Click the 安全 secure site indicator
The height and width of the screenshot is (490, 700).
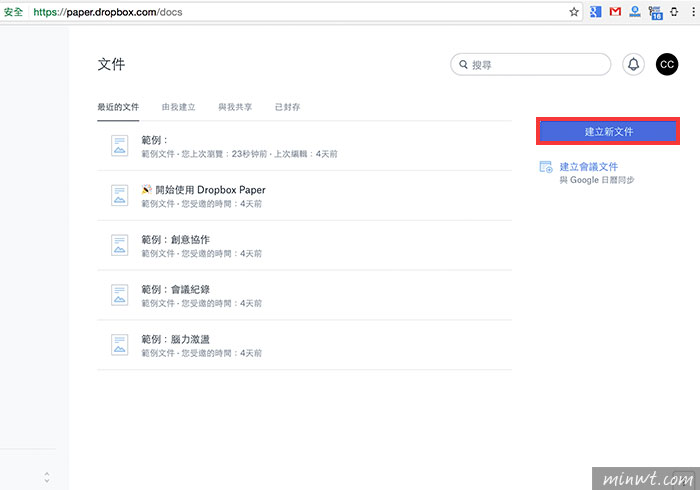13,12
